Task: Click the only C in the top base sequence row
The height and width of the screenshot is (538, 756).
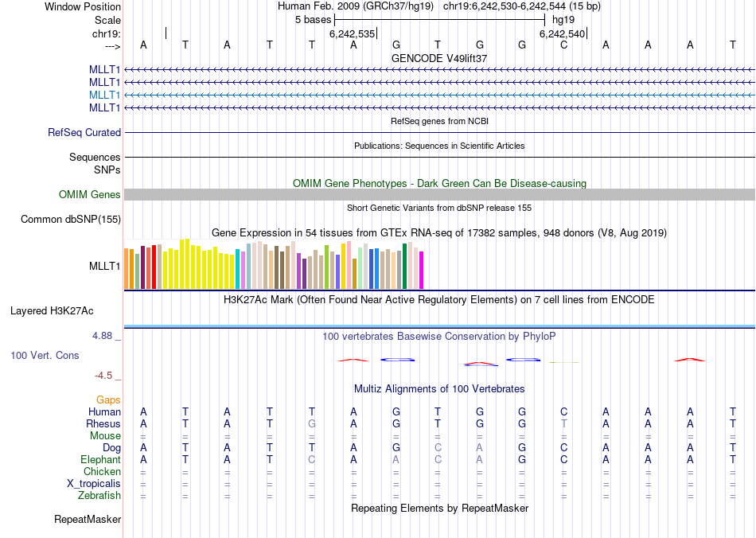Action: pos(563,45)
